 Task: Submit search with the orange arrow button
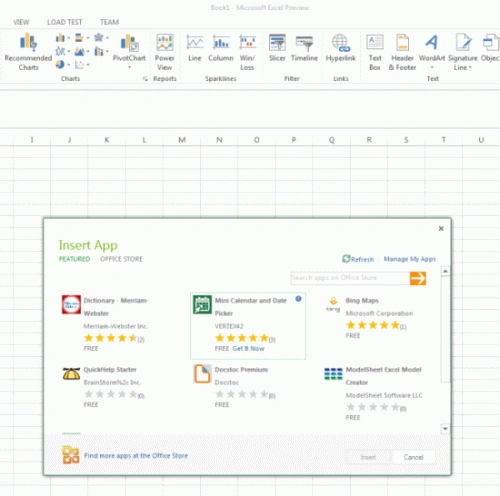coord(418,278)
